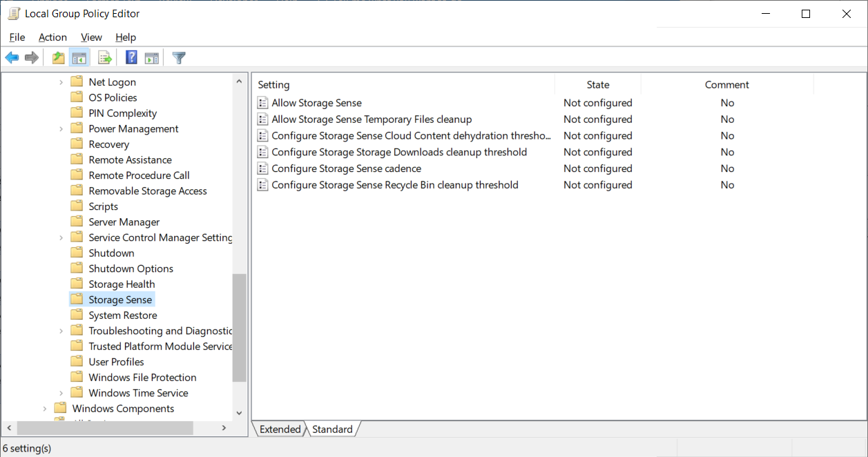Select Trusted Platform Module Services in tree
Image resolution: width=868 pixels, height=457 pixels.
160,346
